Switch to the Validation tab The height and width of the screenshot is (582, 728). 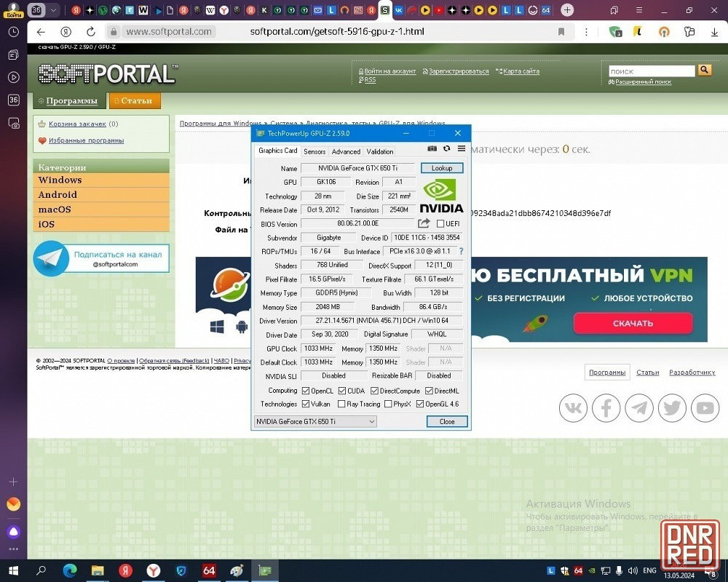coord(379,151)
